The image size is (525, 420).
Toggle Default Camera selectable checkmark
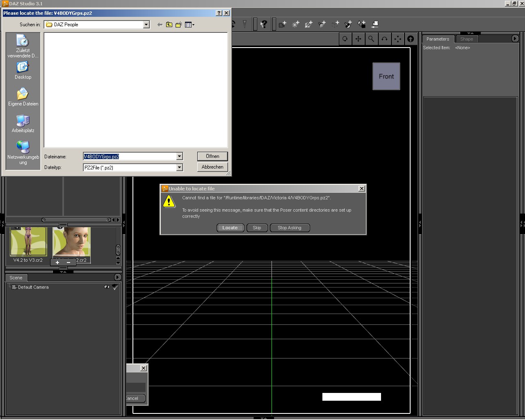[x=115, y=287]
